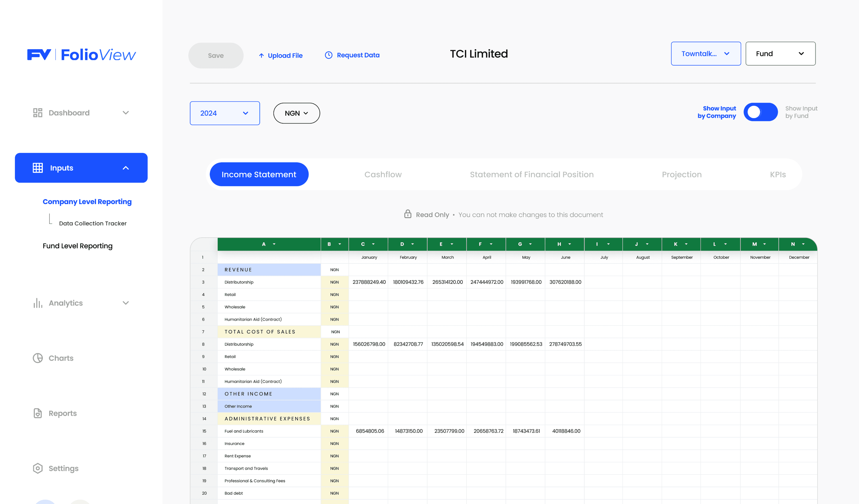This screenshot has height=504, width=859.
Task: Click the Charts pie icon
Action: click(38, 358)
